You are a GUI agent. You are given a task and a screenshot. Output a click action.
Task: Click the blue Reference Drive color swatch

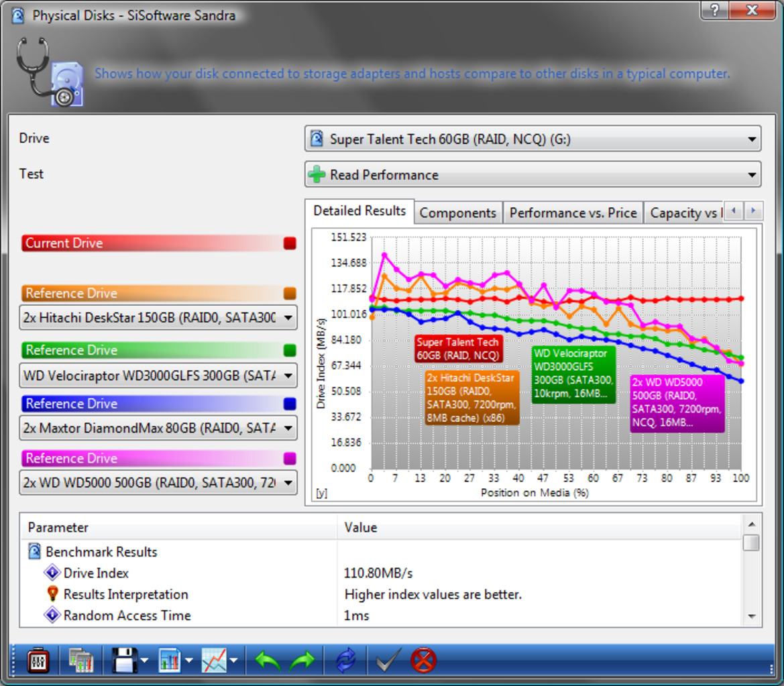[x=290, y=404]
